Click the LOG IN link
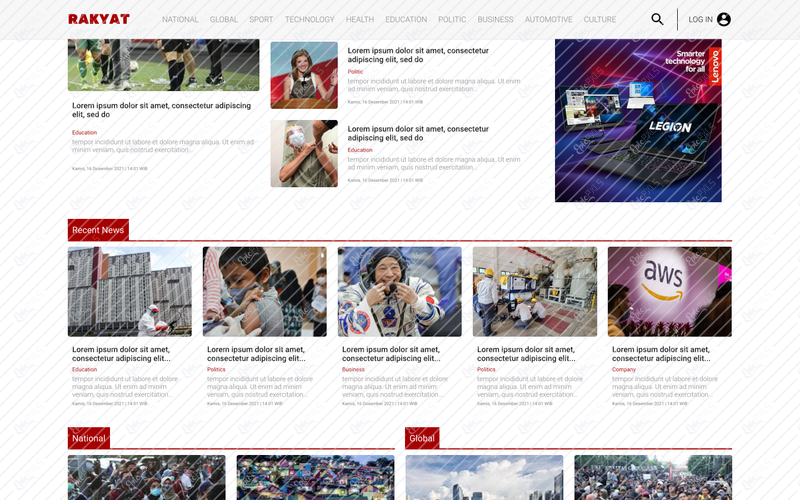The width and height of the screenshot is (800, 500). tap(701, 19)
